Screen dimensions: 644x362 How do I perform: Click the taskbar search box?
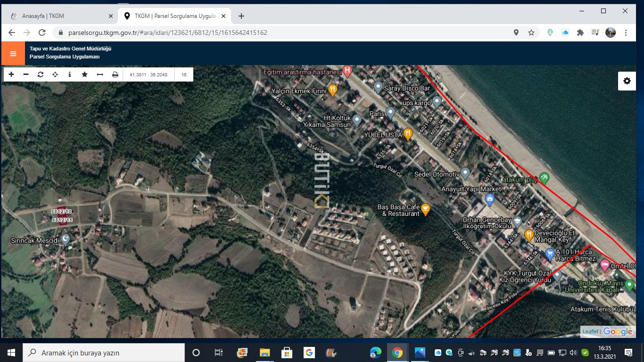[x=104, y=352]
